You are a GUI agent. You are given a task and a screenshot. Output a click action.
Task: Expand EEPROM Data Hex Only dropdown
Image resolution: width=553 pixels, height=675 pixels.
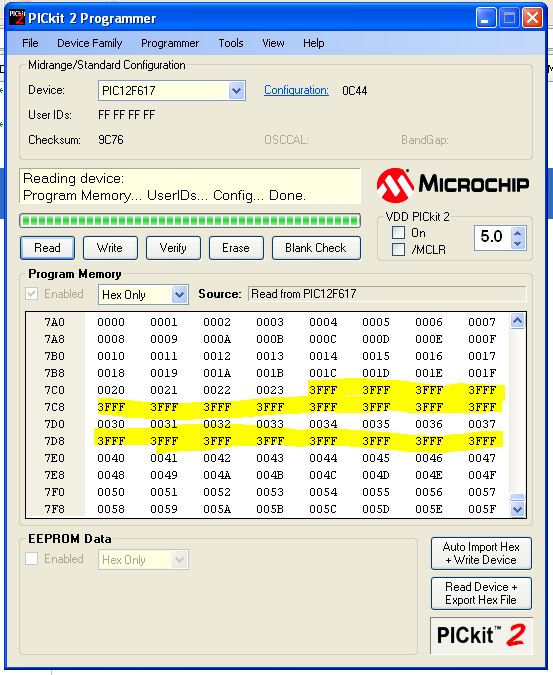click(179, 560)
